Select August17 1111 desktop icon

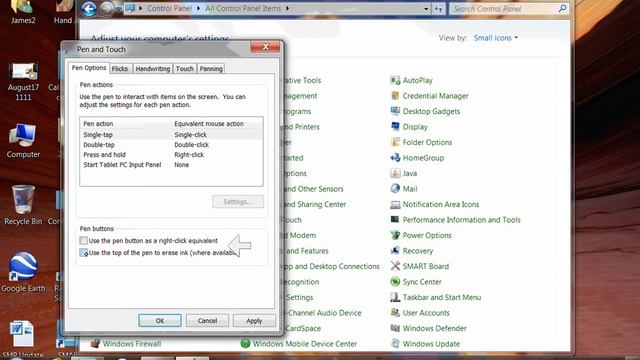click(23, 82)
